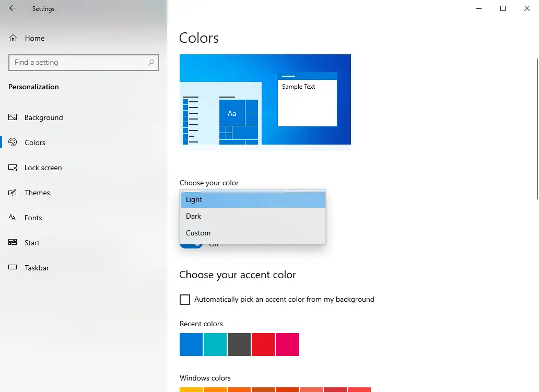The height and width of the screenshot is (392, 539).
Task: Check Automatically pick an accent color
Action: tap(185, 299)
